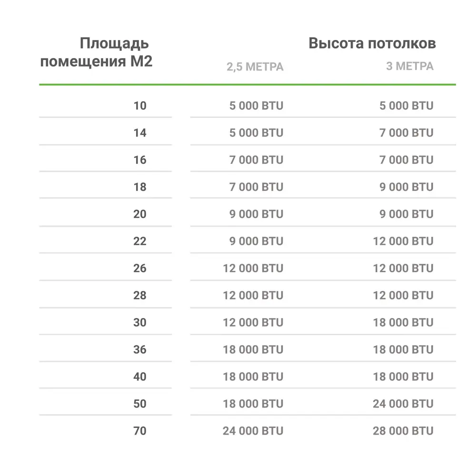This screenshot has height=476, width=476.
Task: Click the area value 40 cell
Action: click(140, 377)
